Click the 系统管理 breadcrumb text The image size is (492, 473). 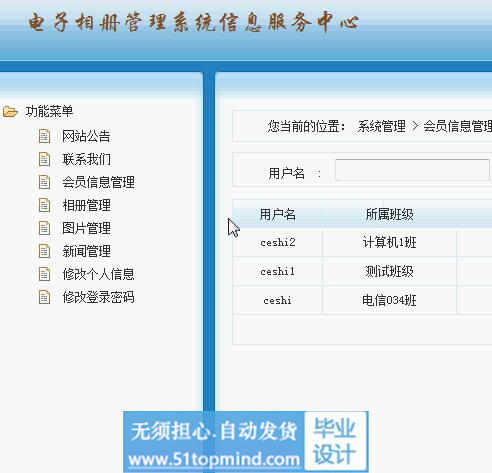381,126
